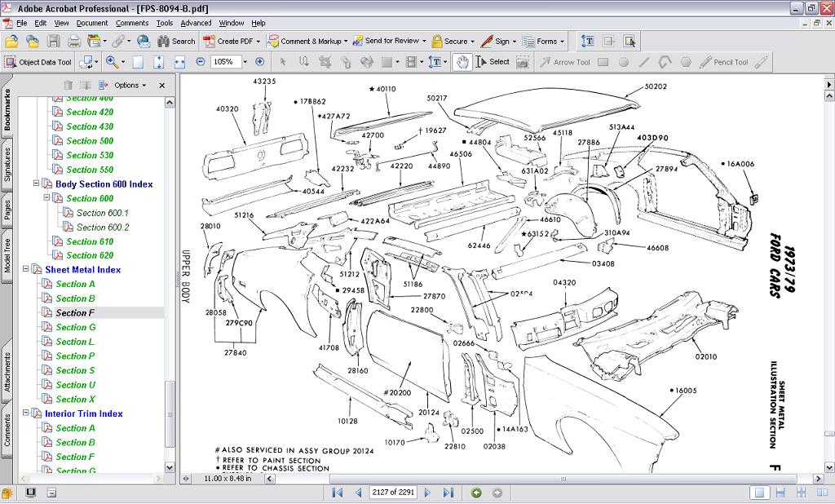This screenshot has height=504, width=835.
Task: Collapse the Body Section 600 Index bookmark
Action: [x=36, y=183]
